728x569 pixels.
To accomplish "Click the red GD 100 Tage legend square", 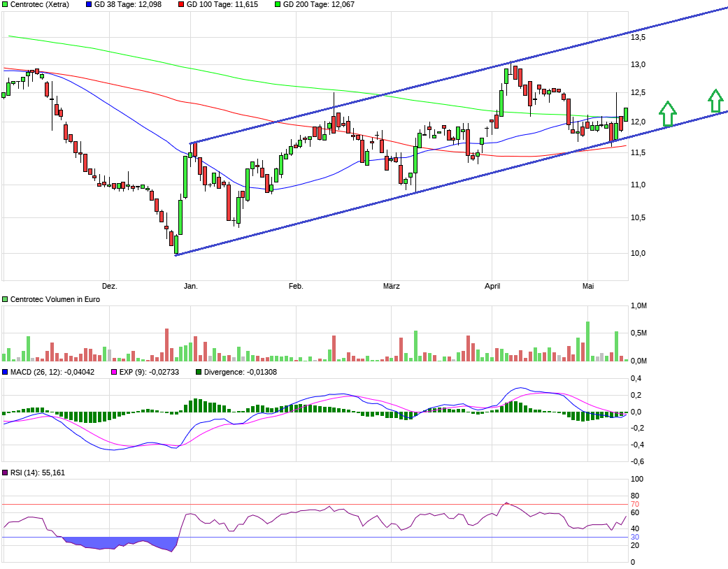I will 180,5.
